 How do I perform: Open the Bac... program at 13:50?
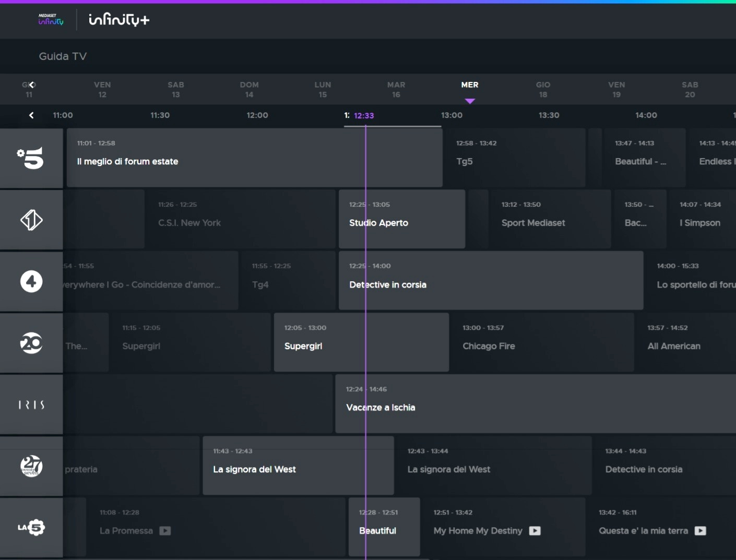[x=640, y=219]
